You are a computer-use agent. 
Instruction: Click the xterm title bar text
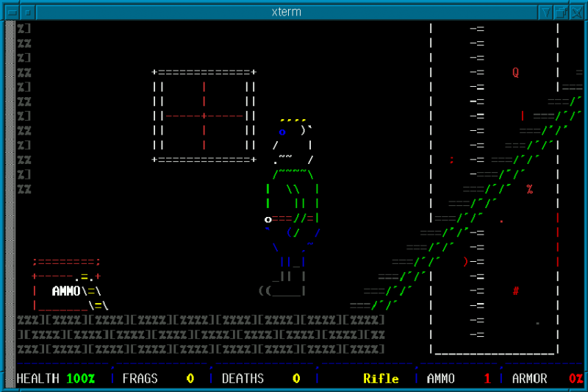(286, 12)
